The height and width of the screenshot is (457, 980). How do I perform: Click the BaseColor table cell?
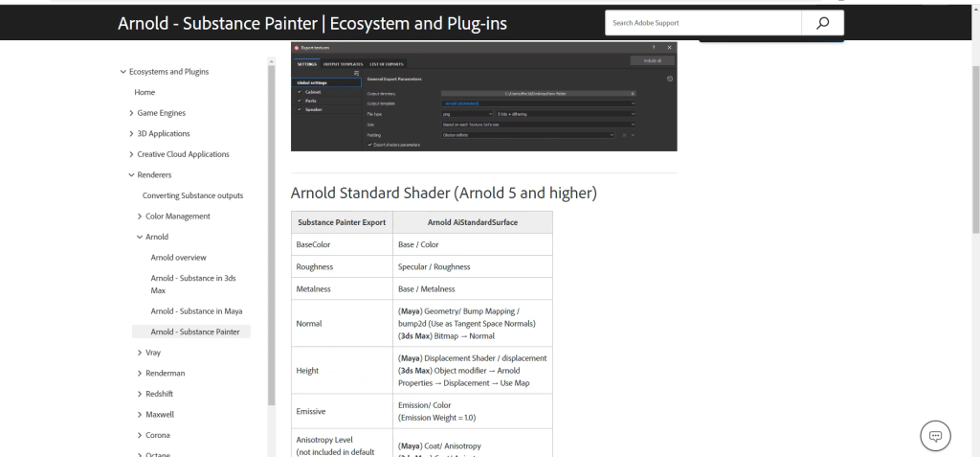click(342, 244)
